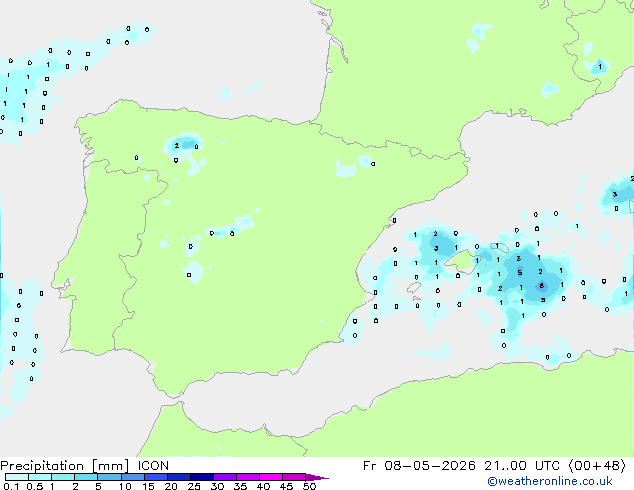The width and height of the screenshot is (634, 490).
Task: Choose the 25–30 mm dark navy swatch
Action: [x=202, y=477]
